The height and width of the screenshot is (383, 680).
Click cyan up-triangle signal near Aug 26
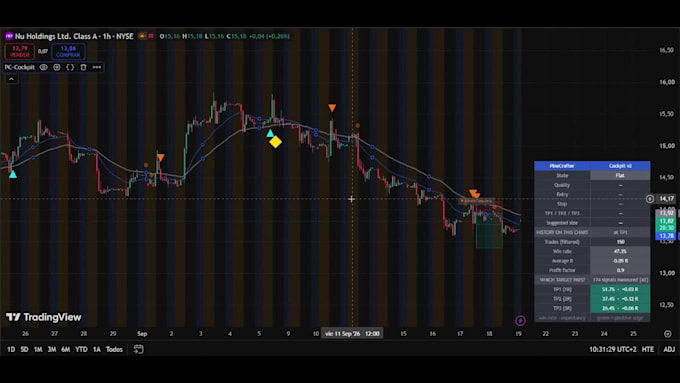coord(13,174)
